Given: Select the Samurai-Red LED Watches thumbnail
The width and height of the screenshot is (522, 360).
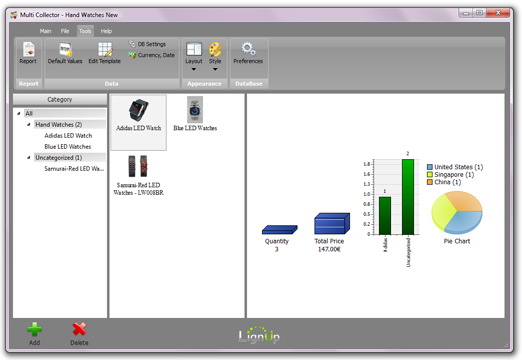Looking at the screenshot, I should 138,175.
